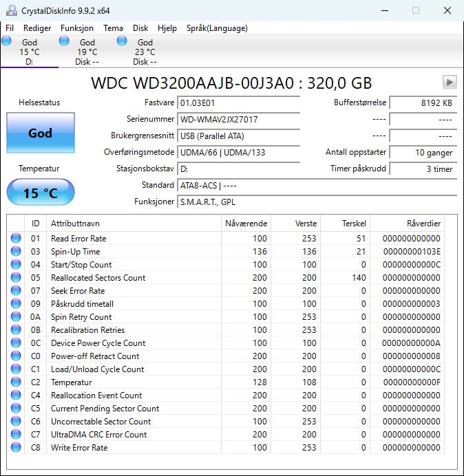Click the Nåværende column header
This screenshot has width=464, height=476.
(246, 224)
